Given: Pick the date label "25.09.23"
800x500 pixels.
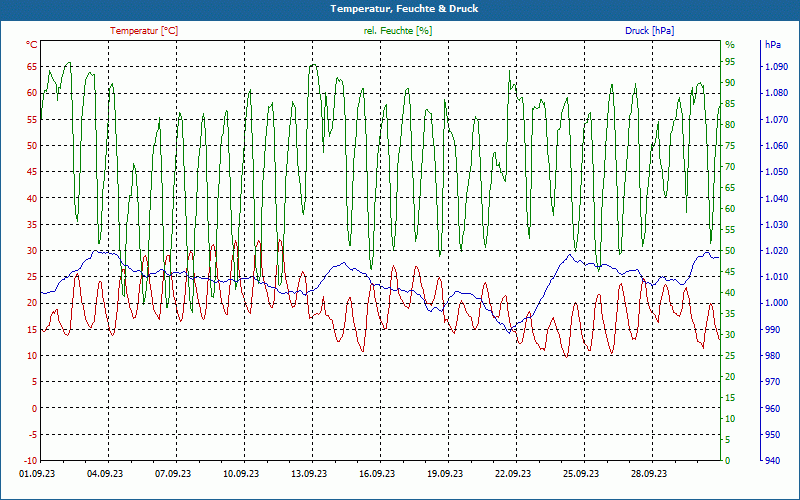Looking at the screenshot, I should pyautogui.click(x=581, y=473).
